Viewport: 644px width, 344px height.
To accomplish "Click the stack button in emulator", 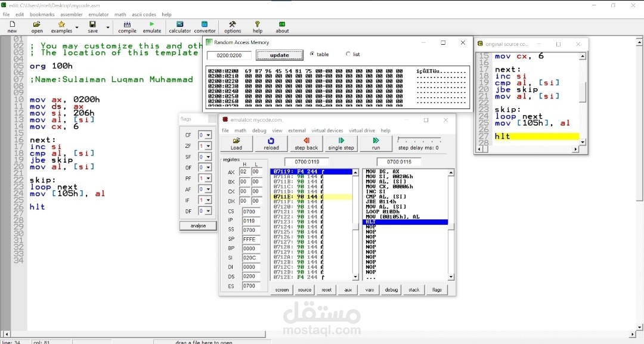I will 414,290.
